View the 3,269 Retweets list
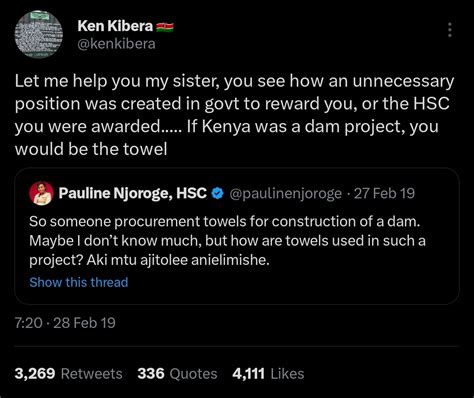This screenshot has height=398, width=474. point(68,374)
